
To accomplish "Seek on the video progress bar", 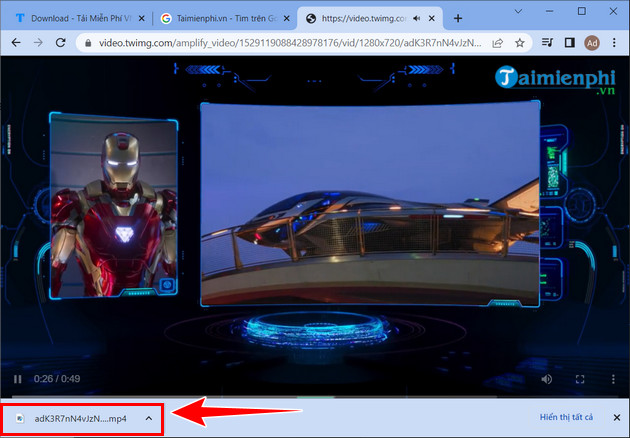I will point(315,397).
